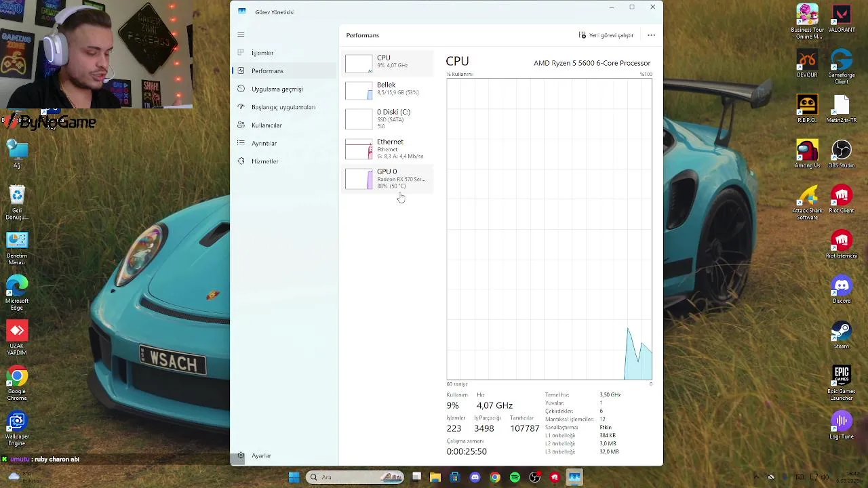Open Riot İstemcisi desktop shortcut
The height and width of the screenshot is (488, 868).
click(842, 245)
